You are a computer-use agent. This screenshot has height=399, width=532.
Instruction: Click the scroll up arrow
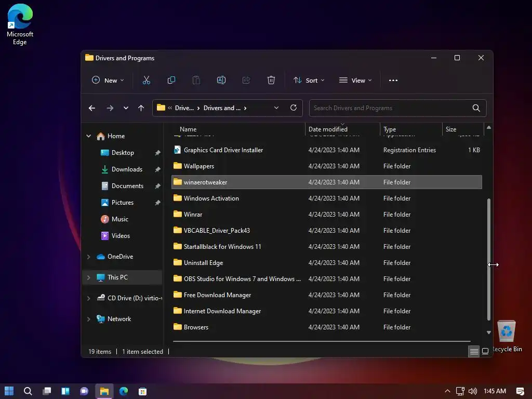click(488, 128)
